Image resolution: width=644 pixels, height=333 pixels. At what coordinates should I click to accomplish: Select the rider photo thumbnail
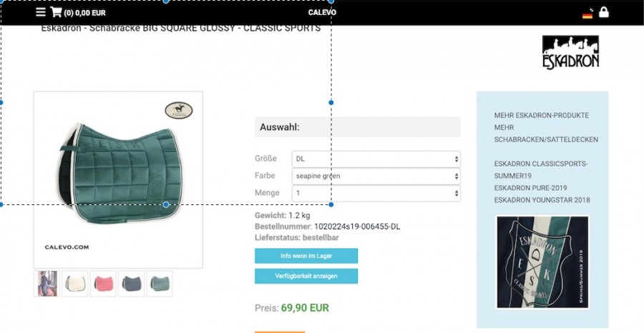click(x=47, y=284)
